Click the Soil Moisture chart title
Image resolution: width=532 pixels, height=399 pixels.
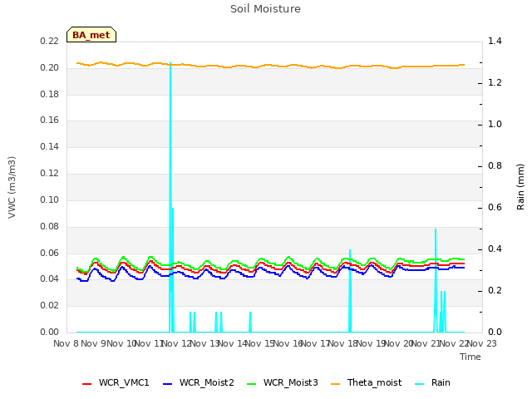point(265,9)
